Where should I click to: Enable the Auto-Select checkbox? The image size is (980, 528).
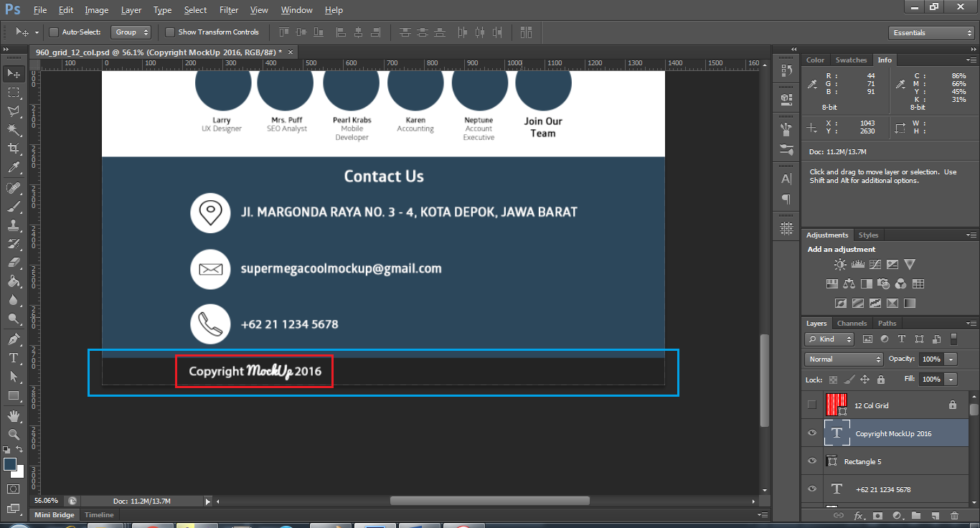(53, 32)
